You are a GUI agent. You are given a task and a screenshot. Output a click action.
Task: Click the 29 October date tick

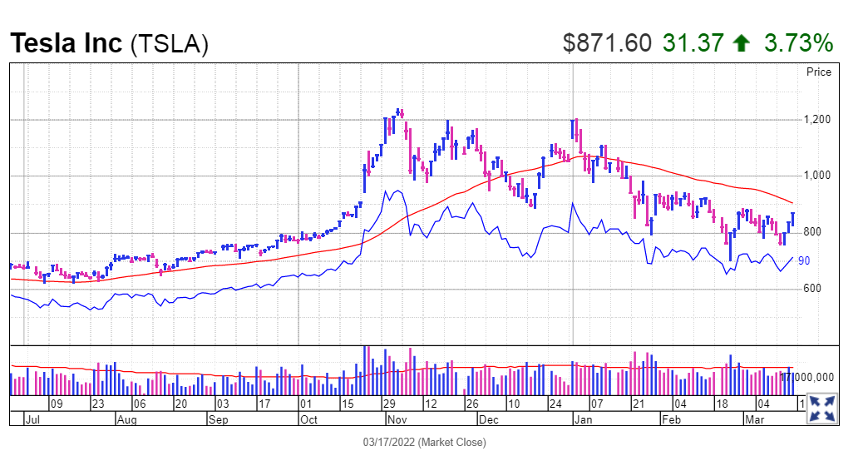pyautogui.click(x=389, y=404)
